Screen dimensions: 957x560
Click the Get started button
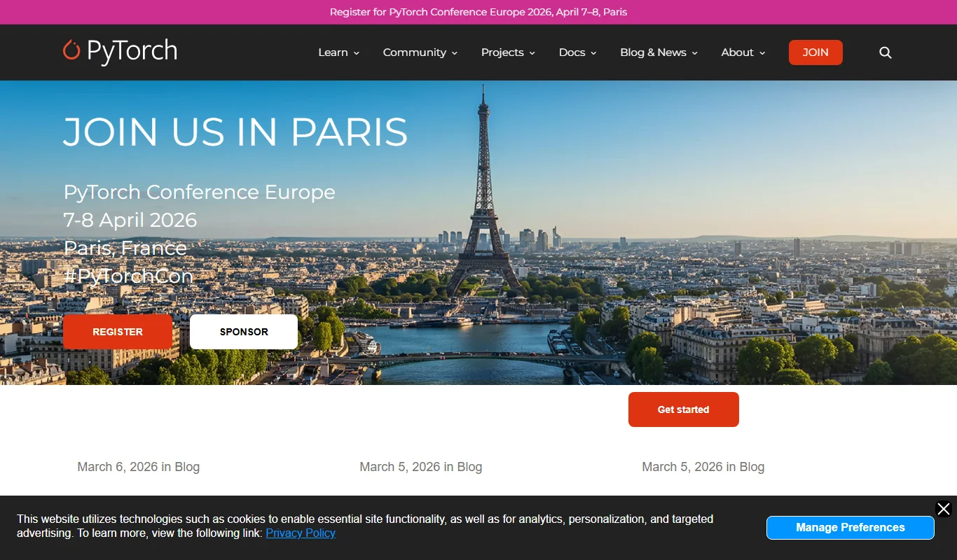tap(684, 409)
